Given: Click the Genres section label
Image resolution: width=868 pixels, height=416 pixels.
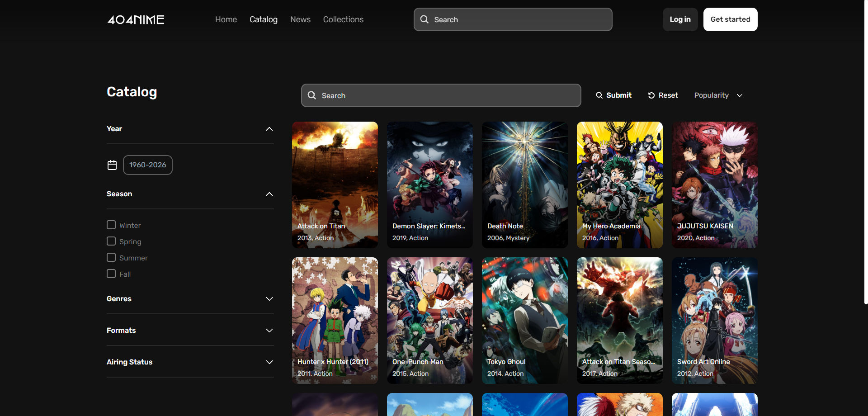Looking at the screenshot, I should [x=119, y=299].
